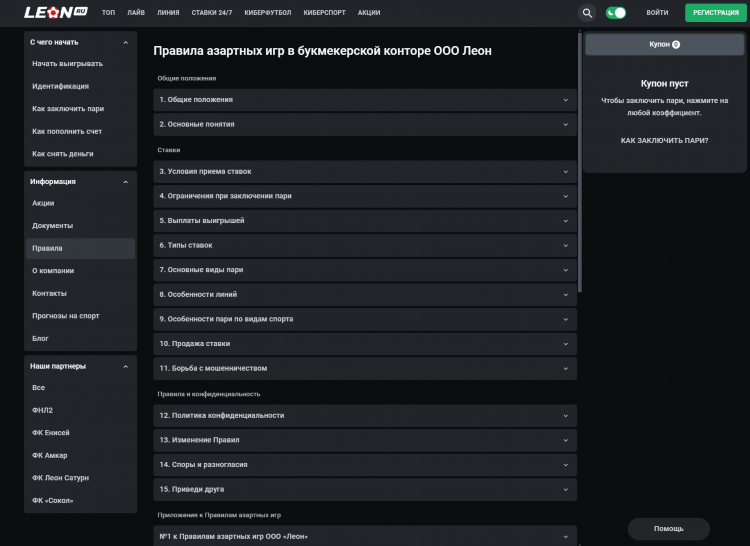Toggle the dark/light theme switch
This screenshot has height=546, width=750.
pos(616,13)
